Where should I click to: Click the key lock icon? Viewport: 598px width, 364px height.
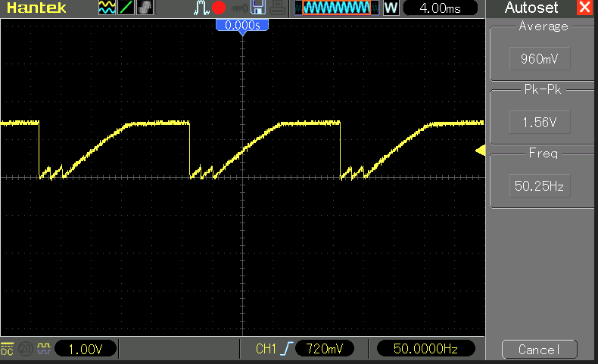pos(238,8)
